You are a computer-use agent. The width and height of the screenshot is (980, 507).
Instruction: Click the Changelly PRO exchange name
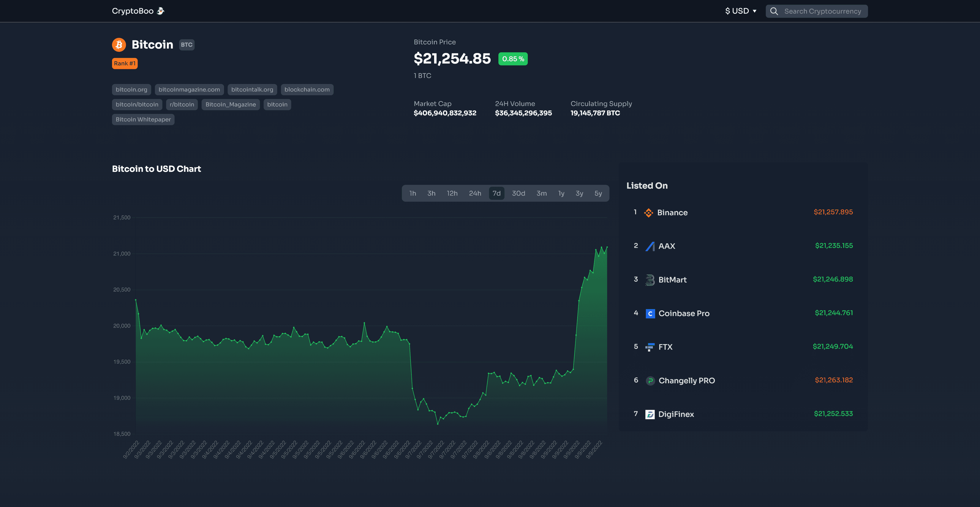[686, 381]
